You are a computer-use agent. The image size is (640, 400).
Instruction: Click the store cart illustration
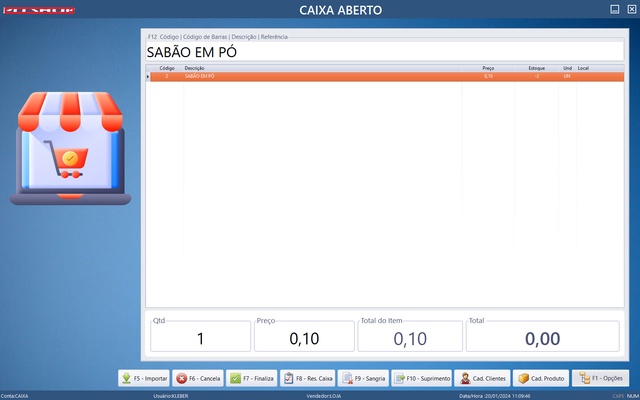tap(70, 149)
